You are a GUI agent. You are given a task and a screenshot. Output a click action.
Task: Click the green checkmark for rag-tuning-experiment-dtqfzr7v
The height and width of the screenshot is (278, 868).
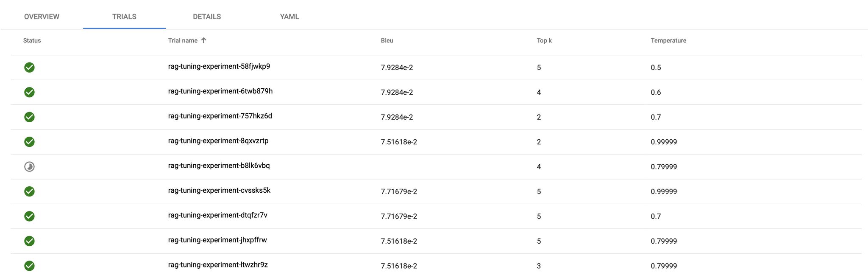(29, 216)
